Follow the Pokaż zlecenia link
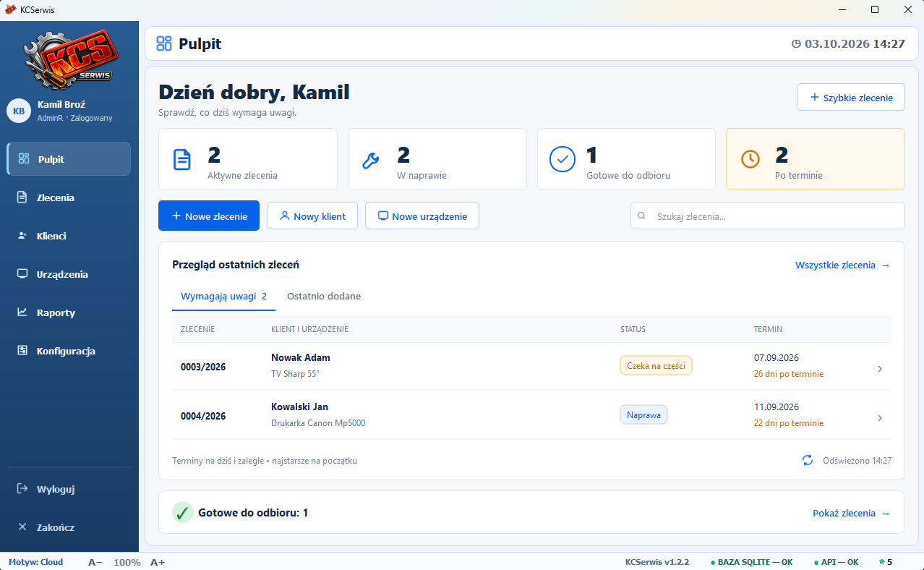This screenshot has width=924, height=570. click(x=851, y=513)
